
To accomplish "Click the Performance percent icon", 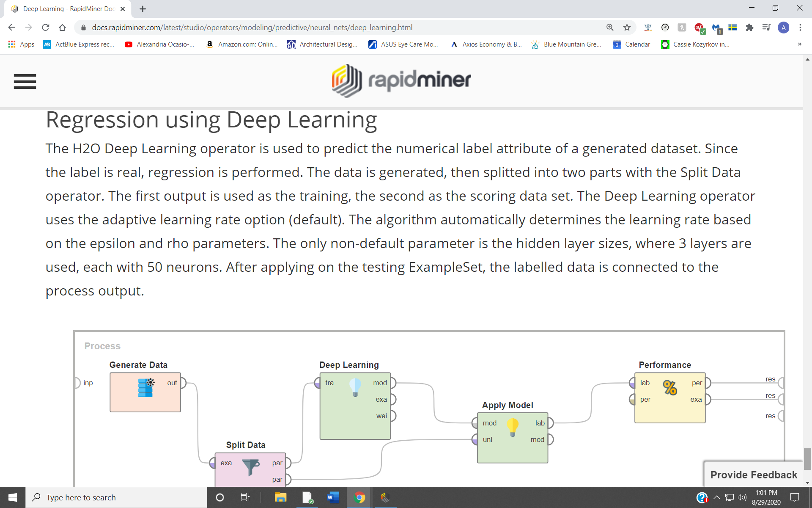I will [x=670, y=387].
